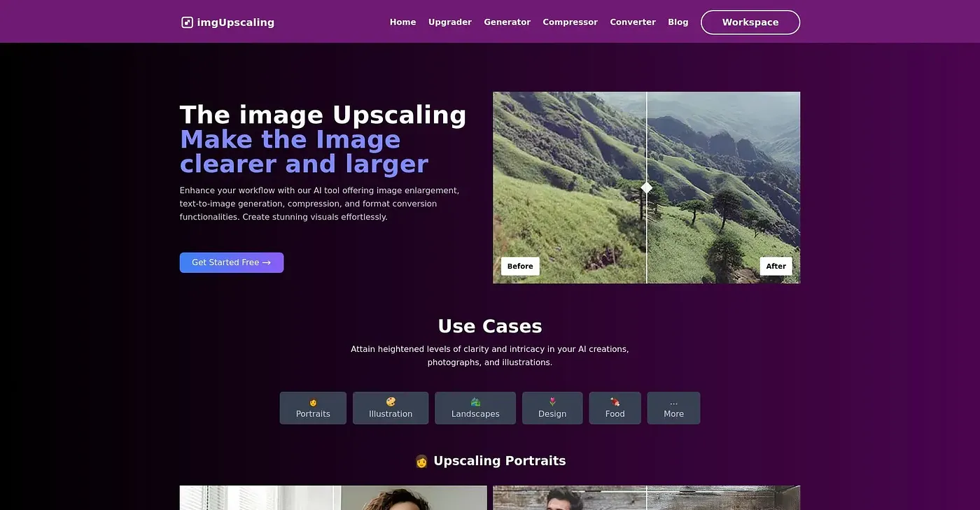Click the imgUpscaling brand name text

point(236,22)
